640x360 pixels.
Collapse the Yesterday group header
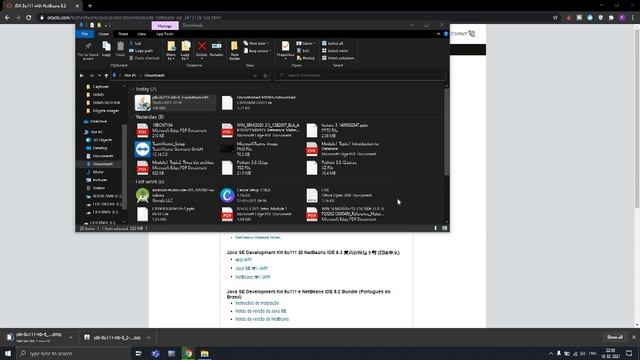pyautogui.click(x=132, y=117)
